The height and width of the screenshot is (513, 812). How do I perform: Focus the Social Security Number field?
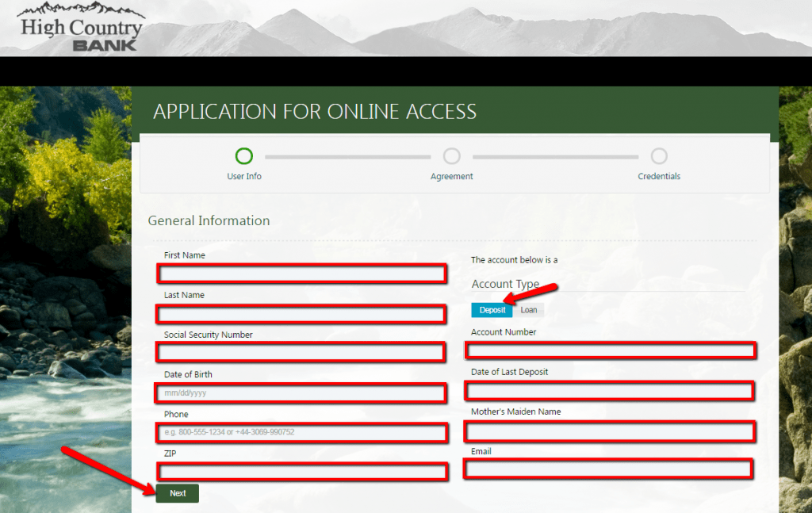pos(301,352)
